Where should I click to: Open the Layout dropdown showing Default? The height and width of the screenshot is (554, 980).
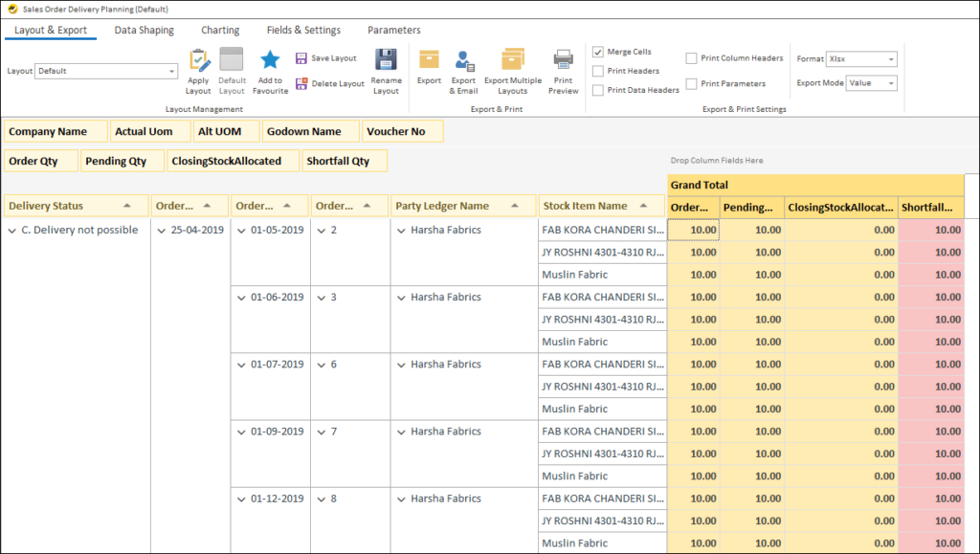pyautogui.click(x=171, y=70)
